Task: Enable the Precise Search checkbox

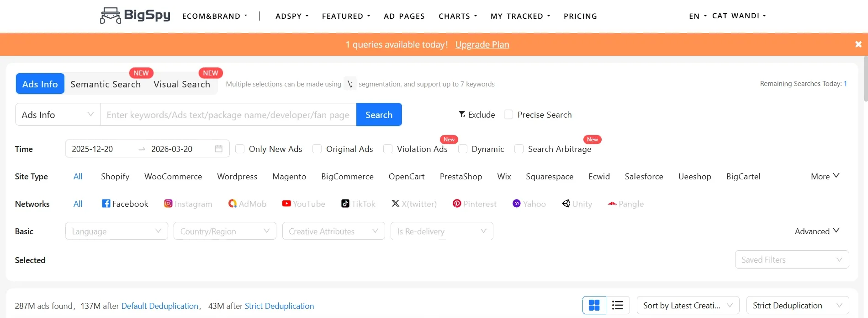Action: pyautogui.click(x=508, y=114)
